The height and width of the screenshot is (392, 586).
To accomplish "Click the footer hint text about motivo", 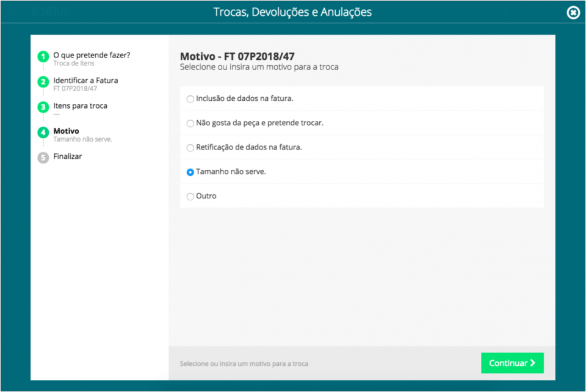I will click(244, 364).
